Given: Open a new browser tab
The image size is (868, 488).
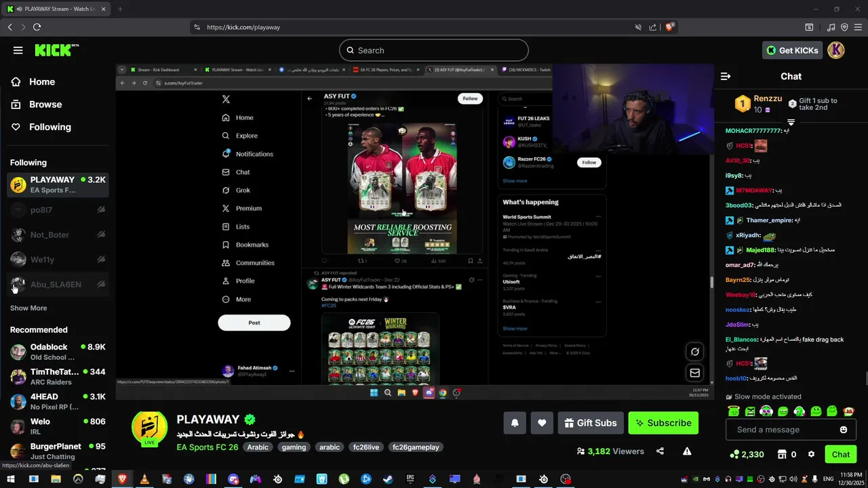Looking at the screenshot, I should 120,9.
